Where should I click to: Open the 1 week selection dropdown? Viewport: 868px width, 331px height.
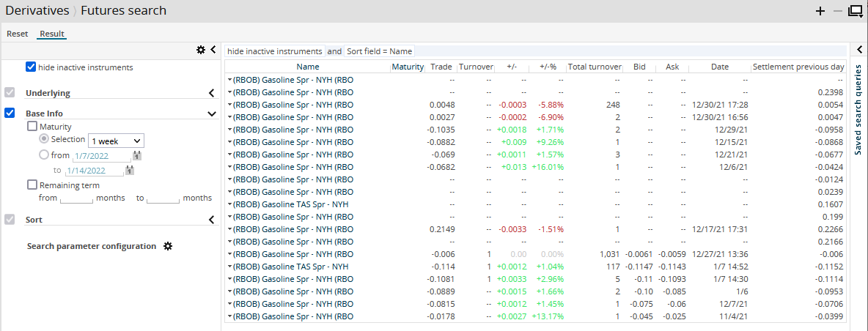[x=116, y=141]
